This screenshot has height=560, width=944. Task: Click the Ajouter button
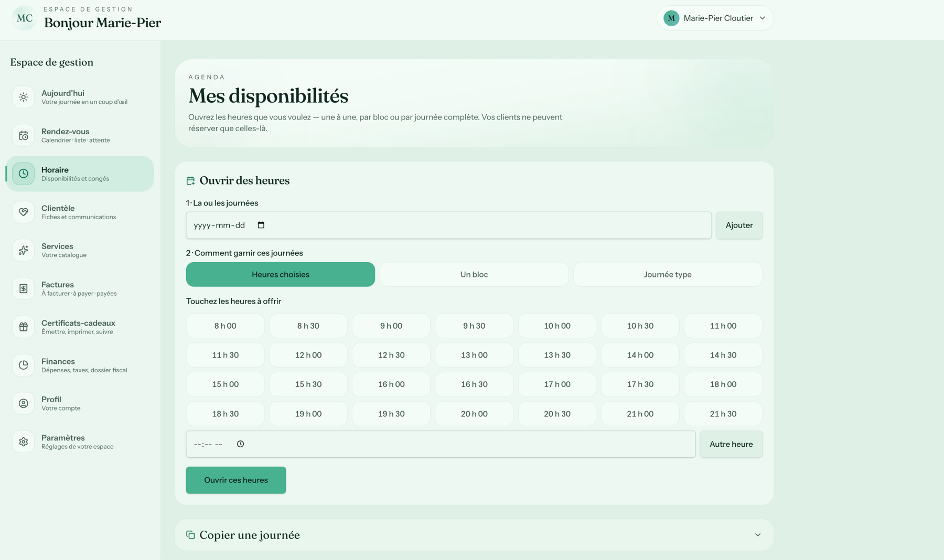(x=739, y=225)
